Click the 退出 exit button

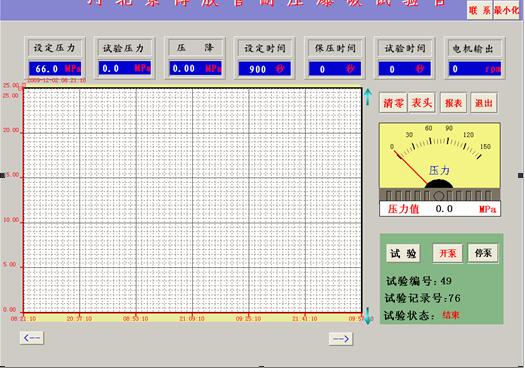tap(484, 103)
